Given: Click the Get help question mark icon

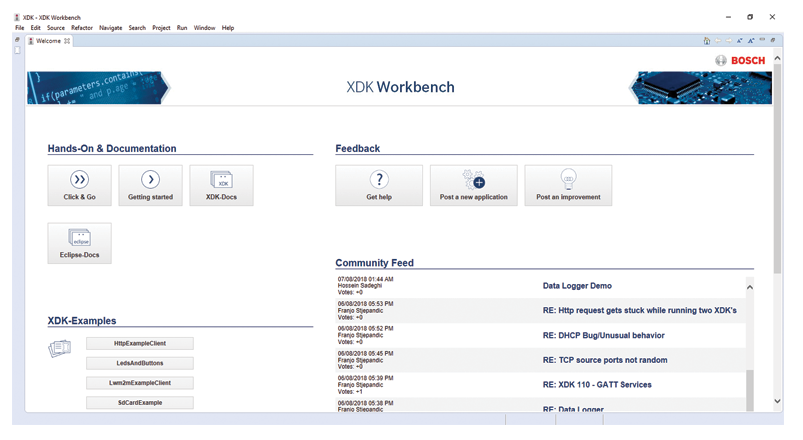Looking at the screenshot, I should coord(379,179).
